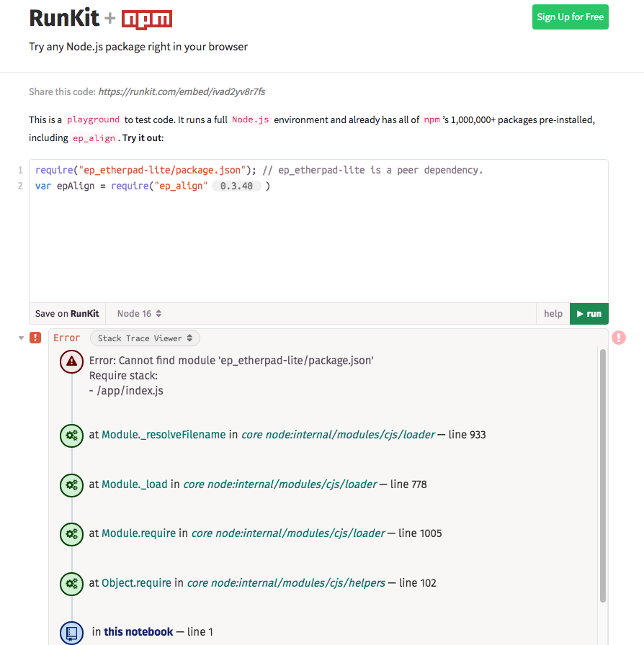Click the gear icon beside Module._resolveFilename

click(71, 435)
